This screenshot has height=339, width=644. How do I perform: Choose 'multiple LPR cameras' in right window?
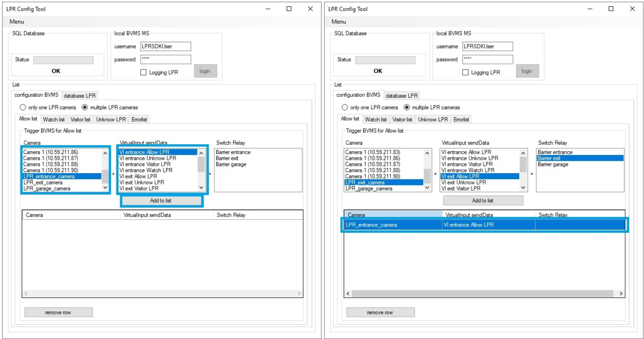coord(406,107)
